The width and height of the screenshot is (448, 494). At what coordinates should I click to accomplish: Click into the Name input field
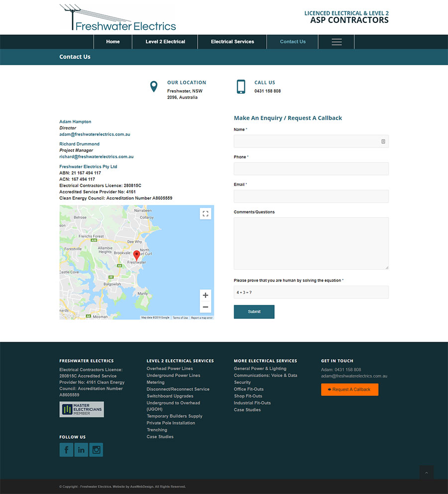click(x=311, y=141)
